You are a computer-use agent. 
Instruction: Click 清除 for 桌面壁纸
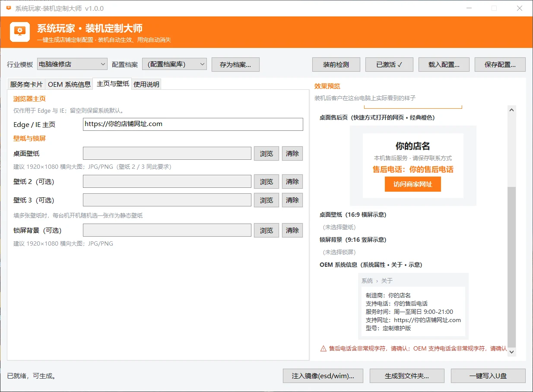(x=292, y=154)
